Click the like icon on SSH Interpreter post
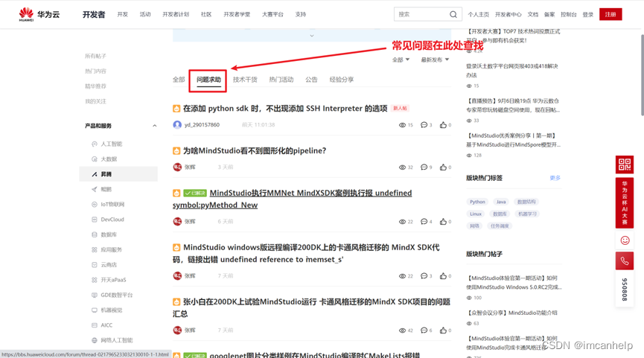 [443, 125]
